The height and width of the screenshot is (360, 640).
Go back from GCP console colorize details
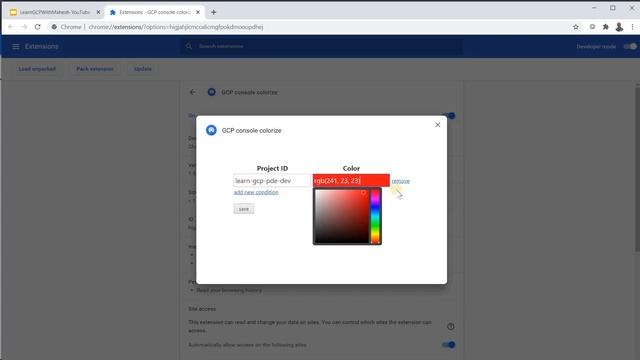(x=193, y=92)
